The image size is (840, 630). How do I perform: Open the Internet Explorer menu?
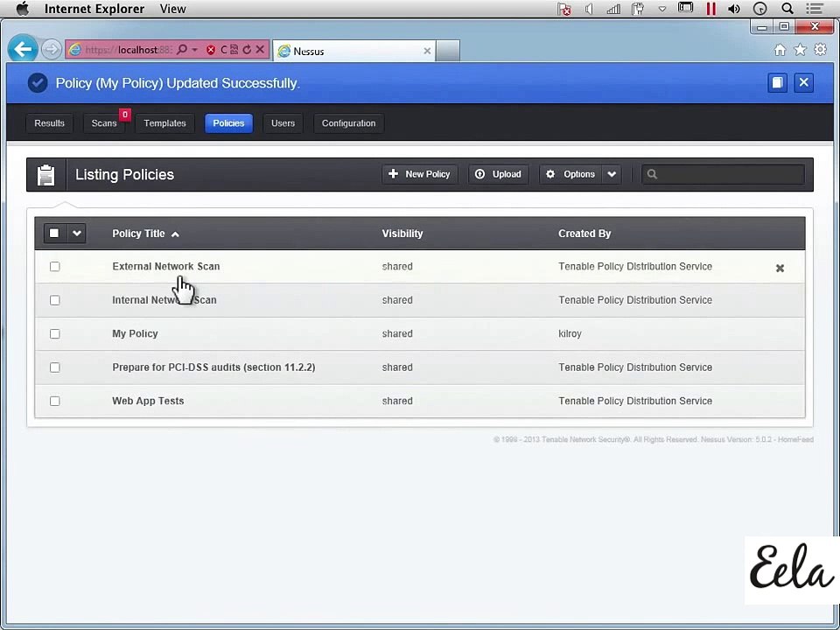pyautogui.click(x=94, y=9)
